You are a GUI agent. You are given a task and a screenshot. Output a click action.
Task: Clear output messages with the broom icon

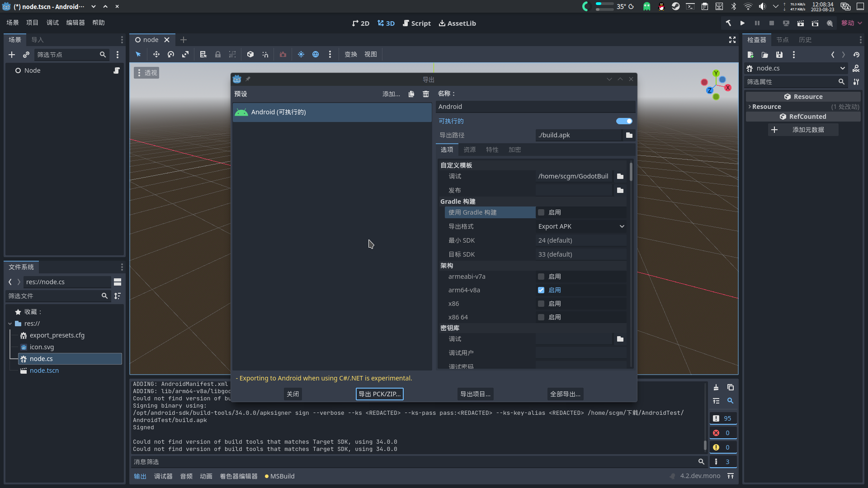tap(716, 387)
